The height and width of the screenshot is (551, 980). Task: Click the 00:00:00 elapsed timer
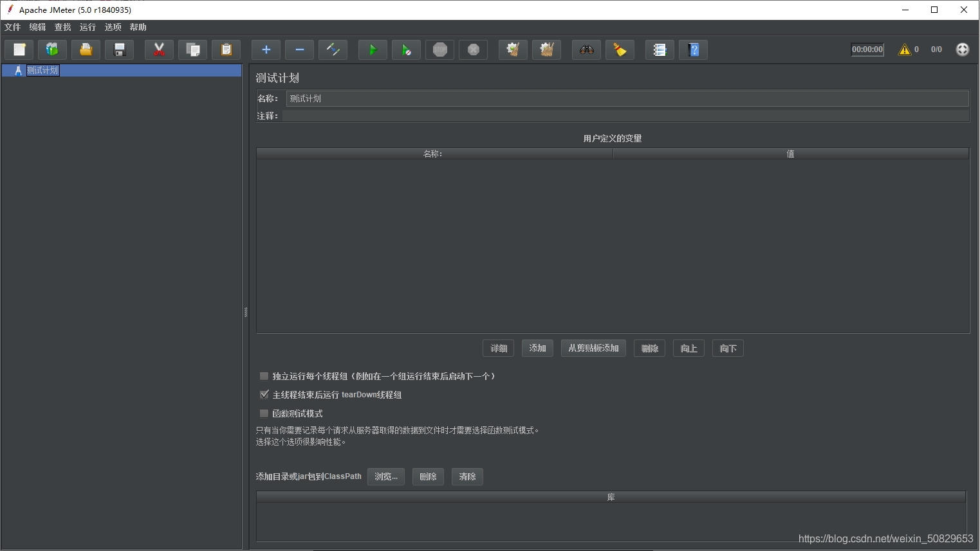point(867,50)
